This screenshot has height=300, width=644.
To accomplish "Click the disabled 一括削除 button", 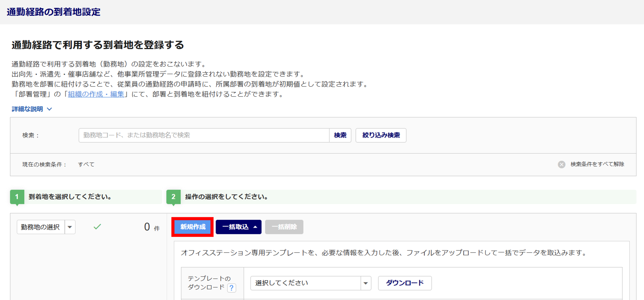I will [x=284, y=227].
